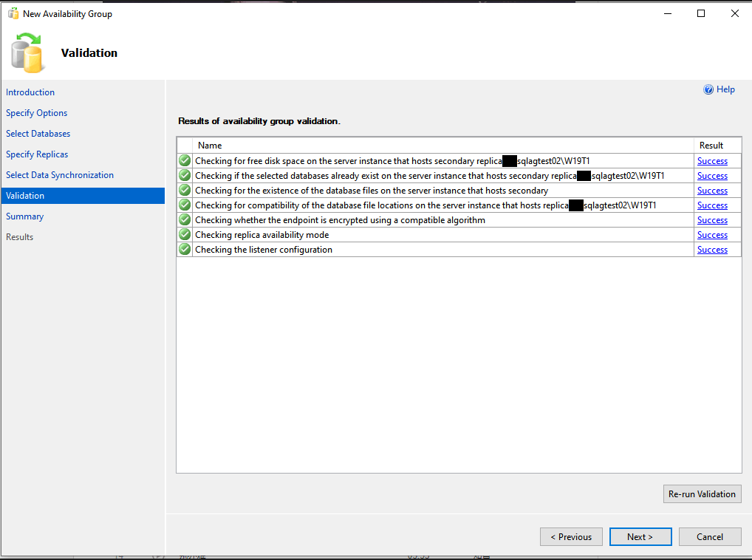
Task: Switch to the Specify Replicas page
Action: coord(37,154)
